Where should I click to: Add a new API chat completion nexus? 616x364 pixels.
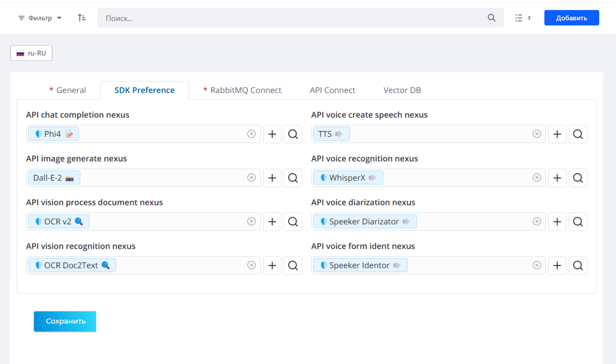pyautogui.click(x=272, y=134)
